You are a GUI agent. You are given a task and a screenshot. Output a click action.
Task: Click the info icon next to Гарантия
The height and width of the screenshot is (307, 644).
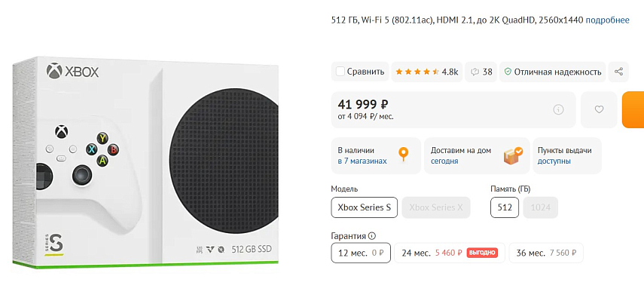(x=372, y=235)
